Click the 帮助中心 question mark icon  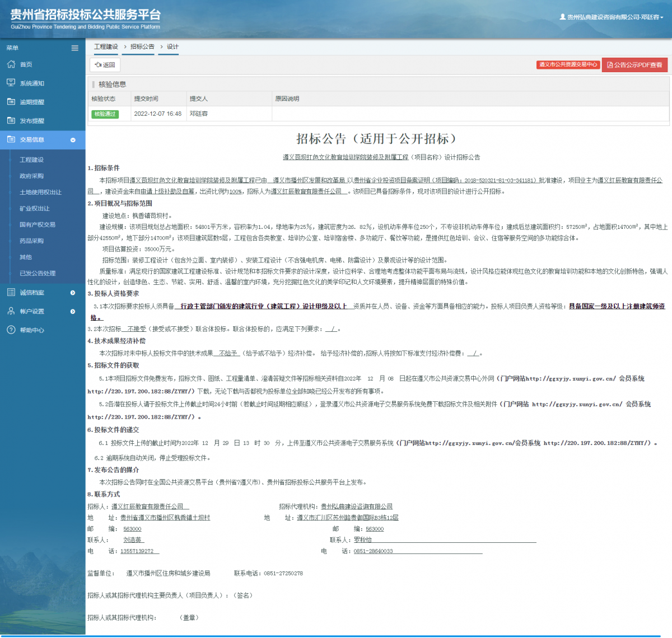tap(11, 330)
